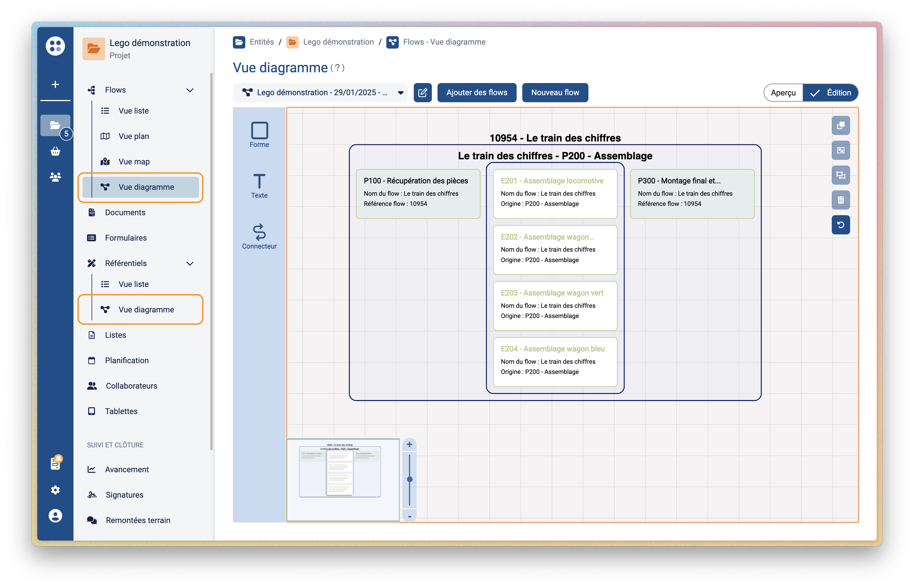Click the diagram minimap thumbnail
Viewport: 914px width, 588px height.
click(342, 480)
